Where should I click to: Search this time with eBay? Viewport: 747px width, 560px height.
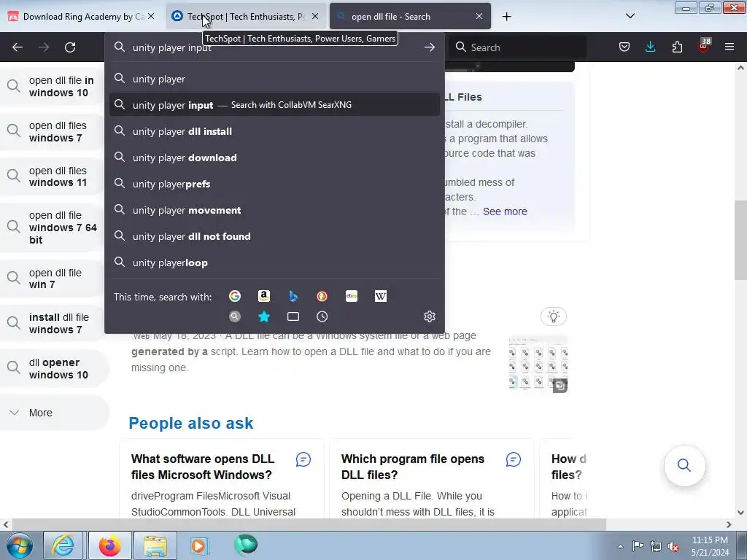click(352, 296)
